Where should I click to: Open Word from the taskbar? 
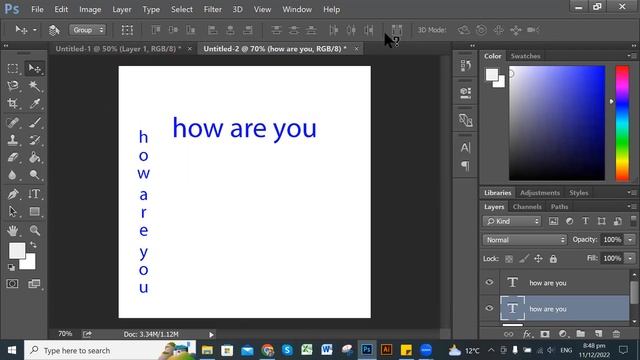tap(327, 350)
